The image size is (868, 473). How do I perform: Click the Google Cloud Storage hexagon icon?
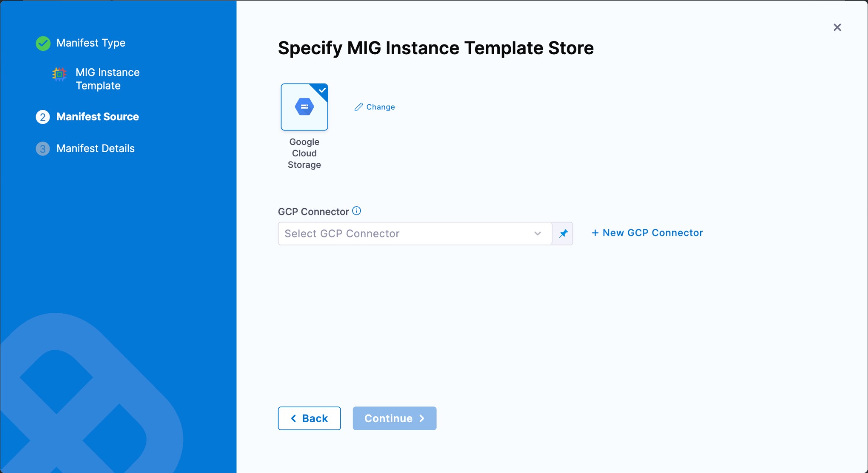coord(304,106)
